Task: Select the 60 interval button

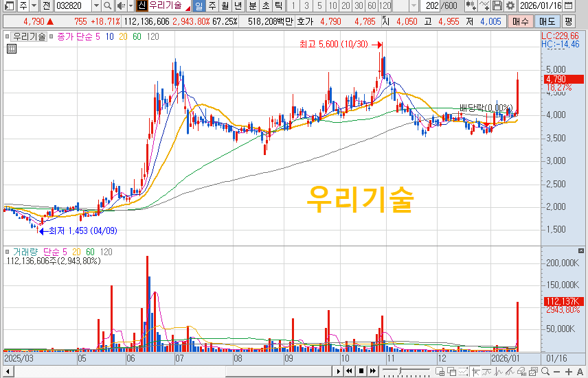Action: point(372,5)
